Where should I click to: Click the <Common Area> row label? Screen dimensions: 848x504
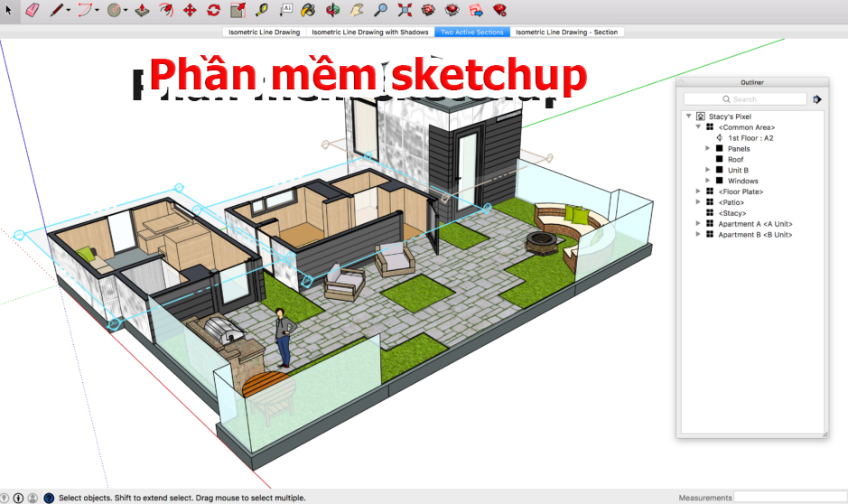coord(747,127)
